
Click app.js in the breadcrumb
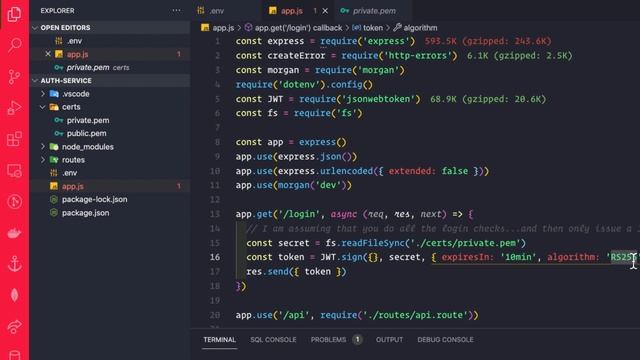click(x=223, y=28)
